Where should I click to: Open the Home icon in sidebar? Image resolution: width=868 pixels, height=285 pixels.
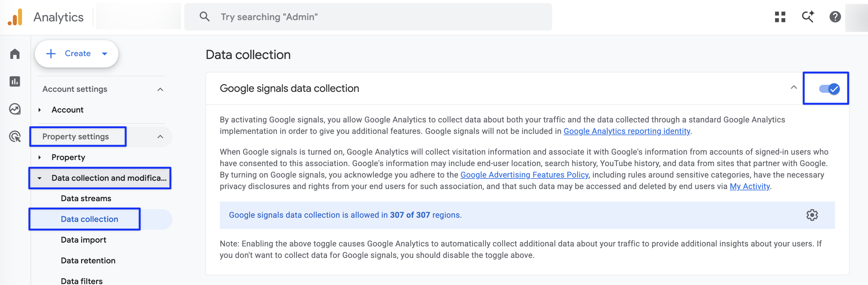tap(15, 54)
